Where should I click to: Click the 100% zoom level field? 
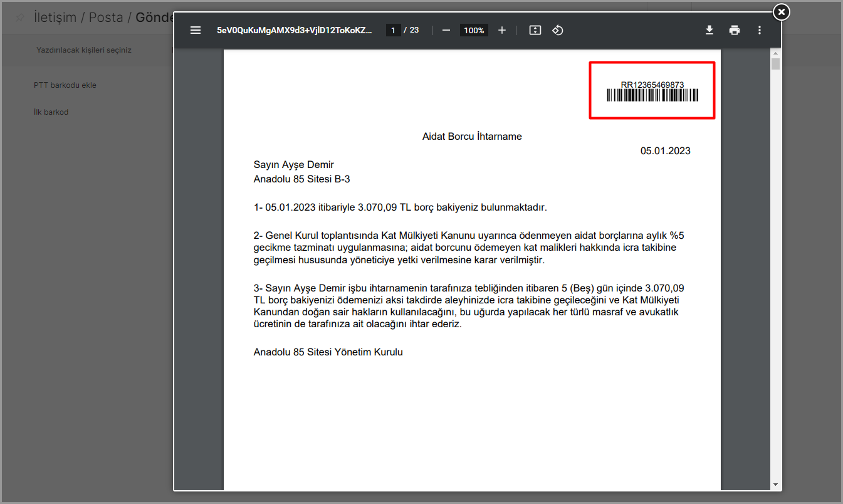coord(474,30)
